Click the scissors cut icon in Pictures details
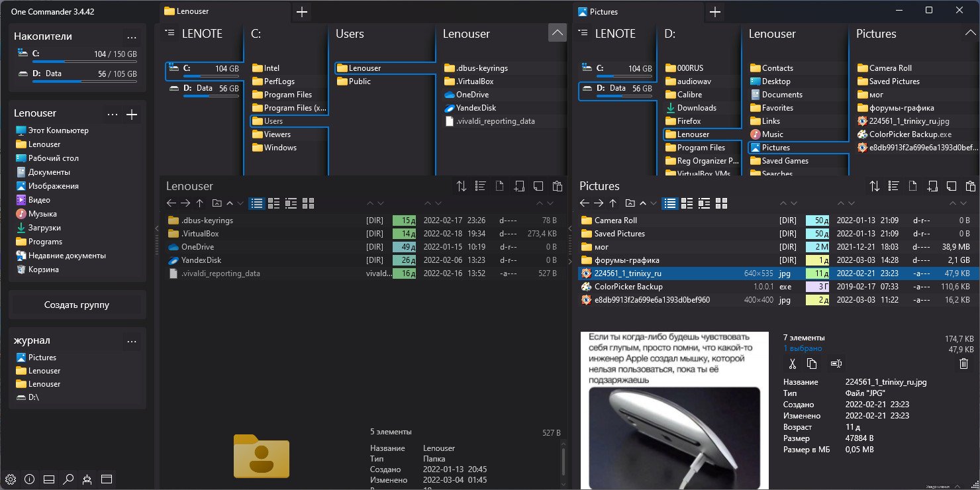This screenshot has width=980, height=490. click(x=791, y=364)
